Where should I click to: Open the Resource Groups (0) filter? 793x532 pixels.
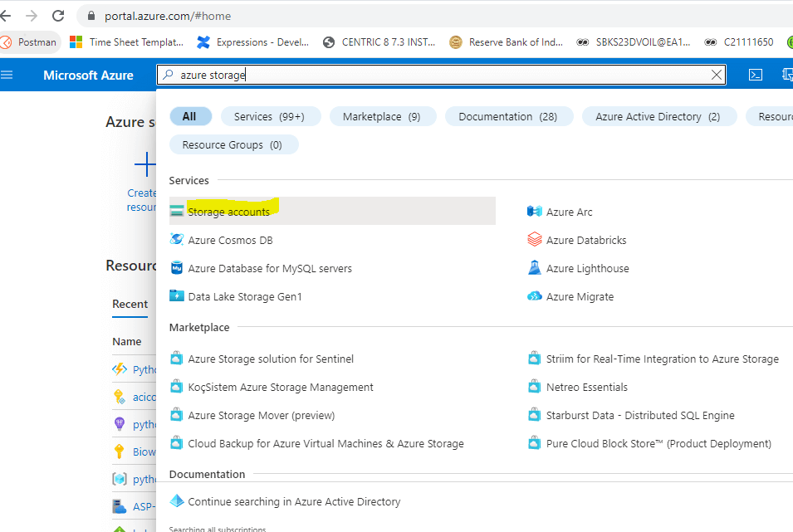click(233, 144)
